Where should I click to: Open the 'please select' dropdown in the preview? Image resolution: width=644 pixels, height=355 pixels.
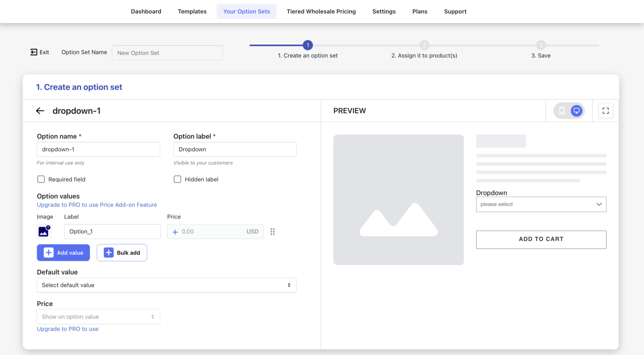tap(541, 204)
